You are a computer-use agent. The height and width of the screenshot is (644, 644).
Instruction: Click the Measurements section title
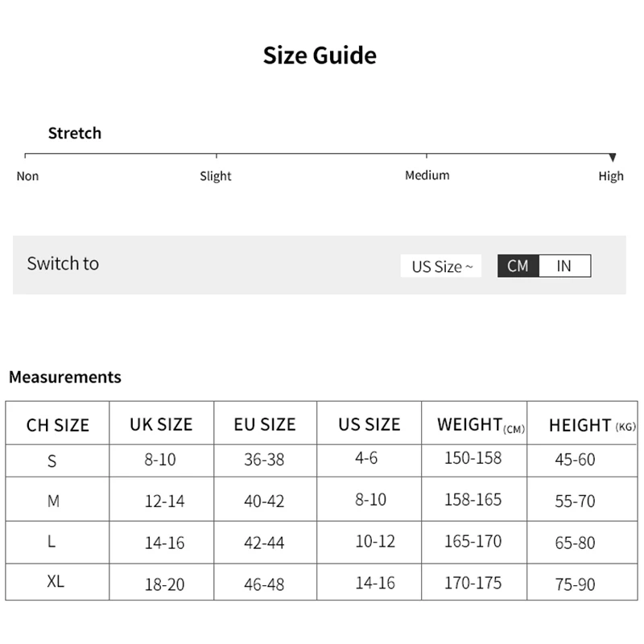point(64,377)
